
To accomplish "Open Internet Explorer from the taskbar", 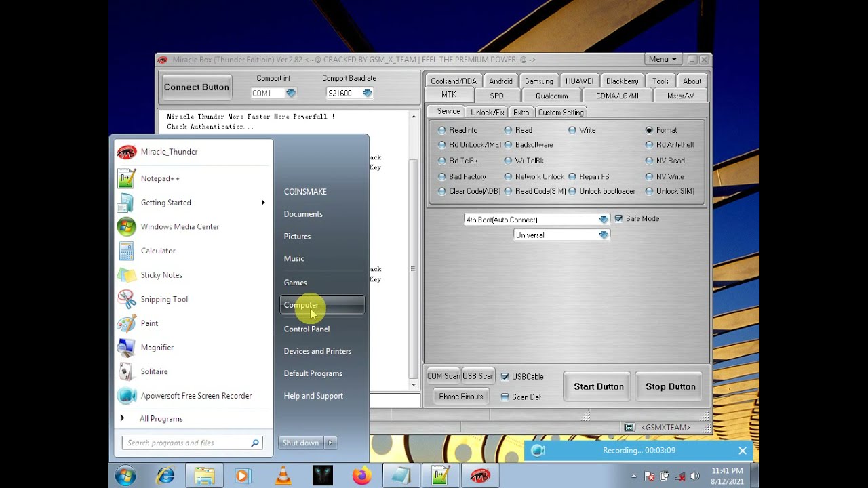I will (165, 476).
